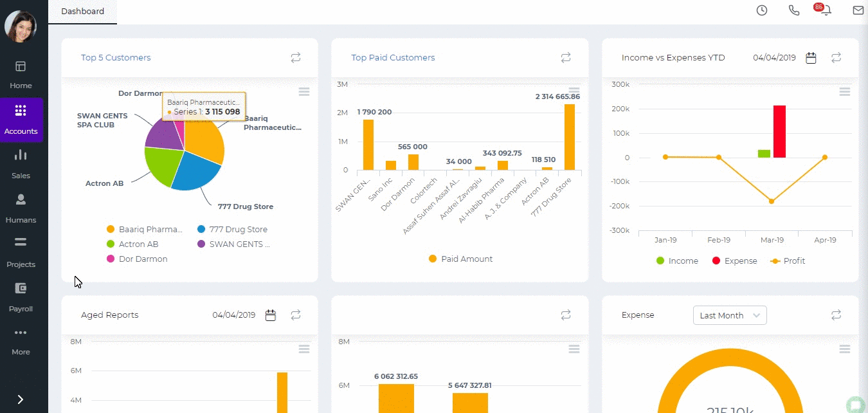Open Income vs Expenses chart hamburger menu
The height and width of the screenshot is (413, 868).
pyautogui.click(x=845, y=92)
